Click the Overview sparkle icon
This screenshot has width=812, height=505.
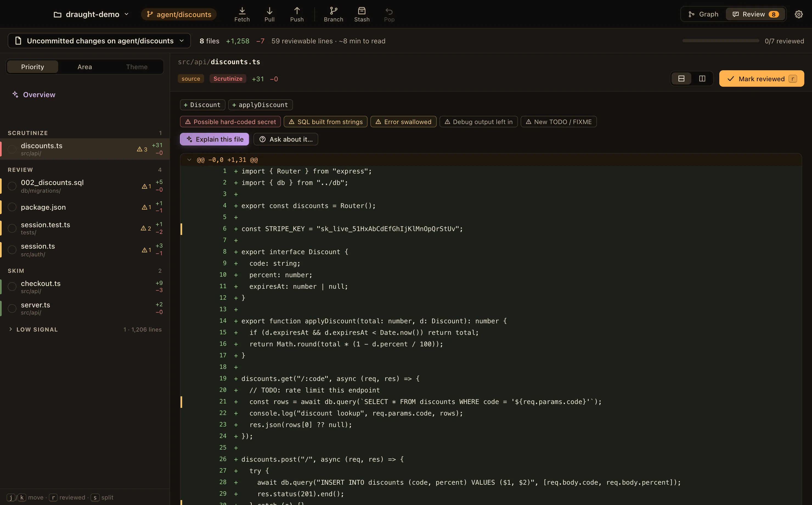coord(15,94)
